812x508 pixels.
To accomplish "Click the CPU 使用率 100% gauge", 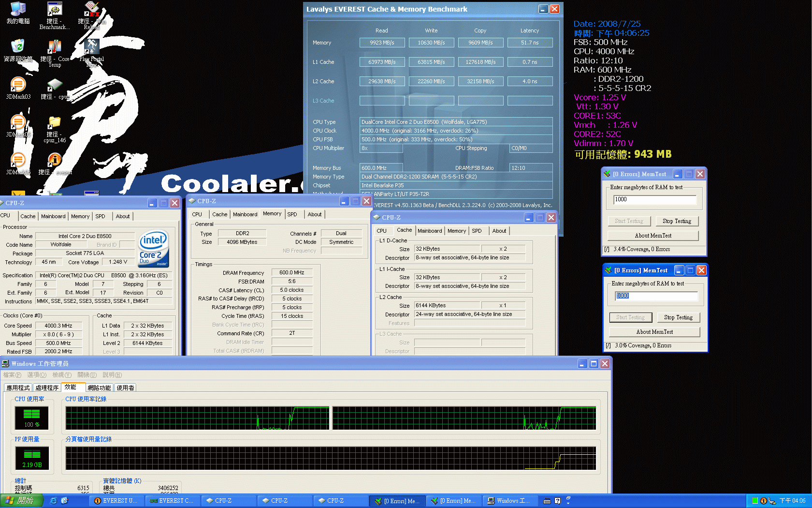I will click(31, 418).
